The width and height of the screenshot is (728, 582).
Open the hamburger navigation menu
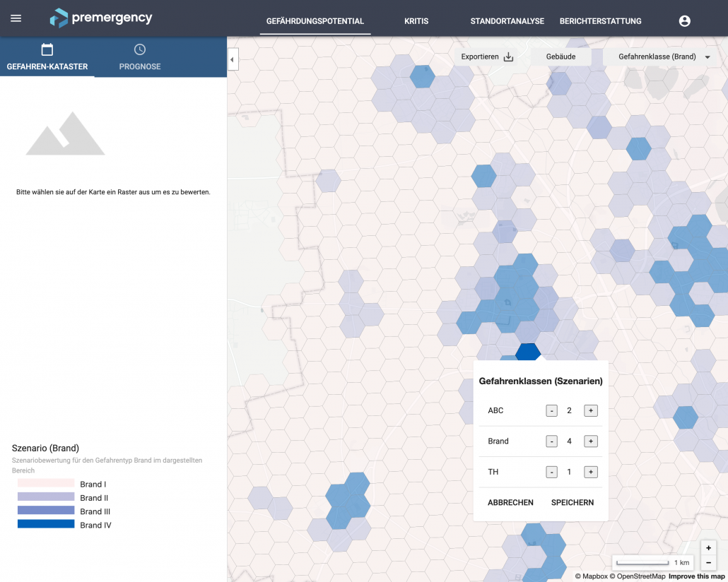pos(16,18)
